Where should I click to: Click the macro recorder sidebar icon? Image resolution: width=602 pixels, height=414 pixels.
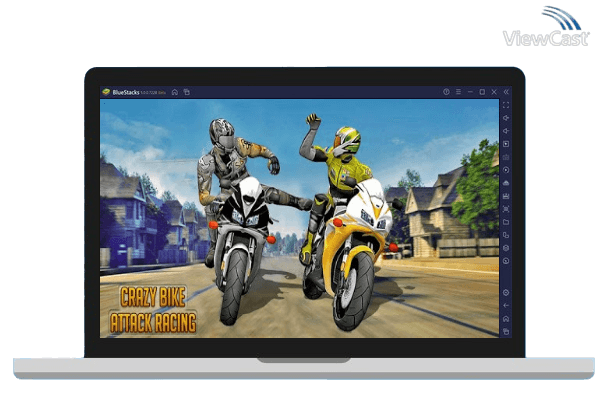click(x=506, y=196)
